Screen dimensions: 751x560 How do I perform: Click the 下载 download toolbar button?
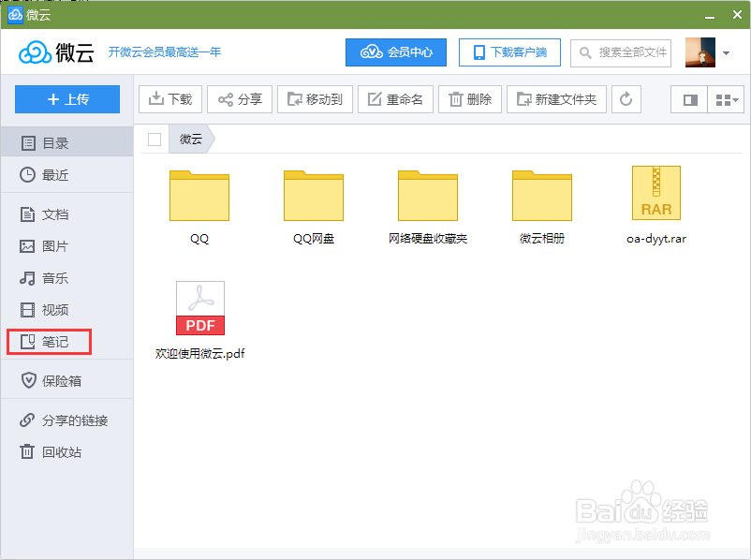[x=170, y=99]
